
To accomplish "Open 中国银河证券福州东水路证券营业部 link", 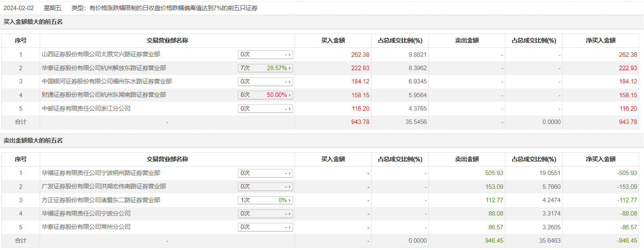I will (107, 81).
